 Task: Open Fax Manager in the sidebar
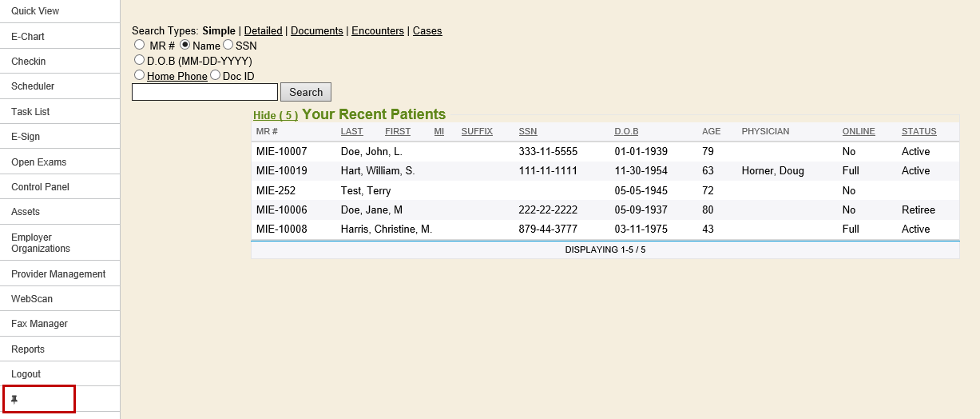pyautogui.click(x=39, y=324)
